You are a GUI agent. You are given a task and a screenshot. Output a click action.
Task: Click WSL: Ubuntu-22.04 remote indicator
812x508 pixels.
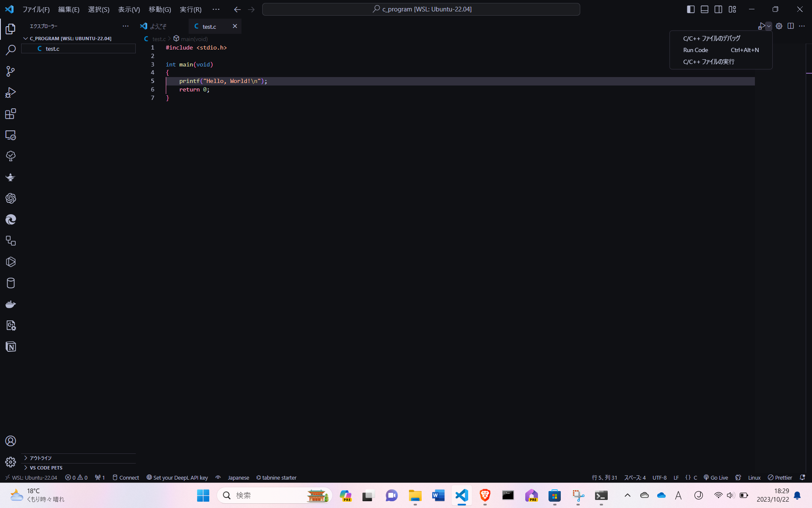31,478
